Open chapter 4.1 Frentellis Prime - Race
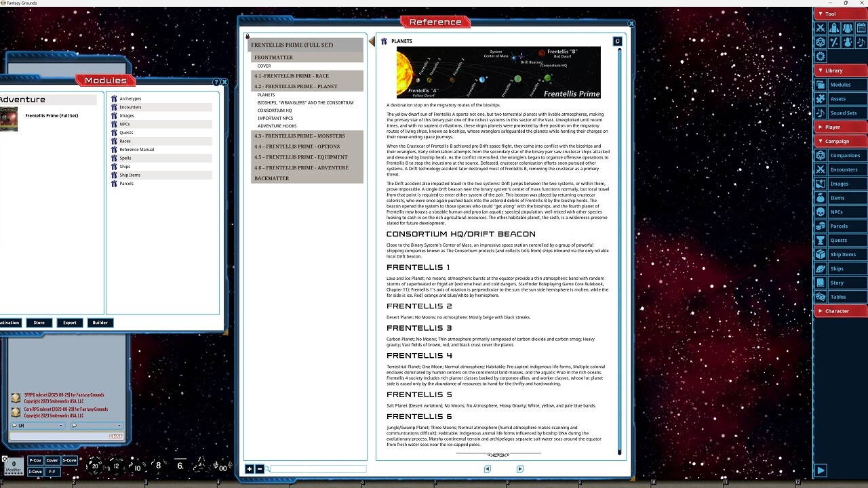Image resolution: width=868 pixels, height=488 pixels. [307, 76]
